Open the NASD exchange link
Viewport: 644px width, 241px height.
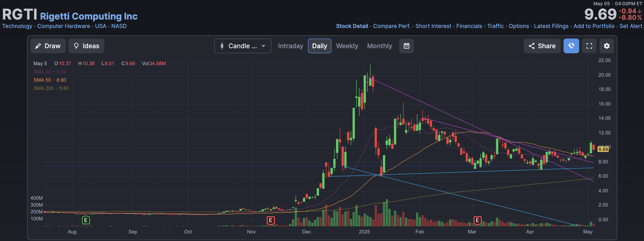[119, 26]
